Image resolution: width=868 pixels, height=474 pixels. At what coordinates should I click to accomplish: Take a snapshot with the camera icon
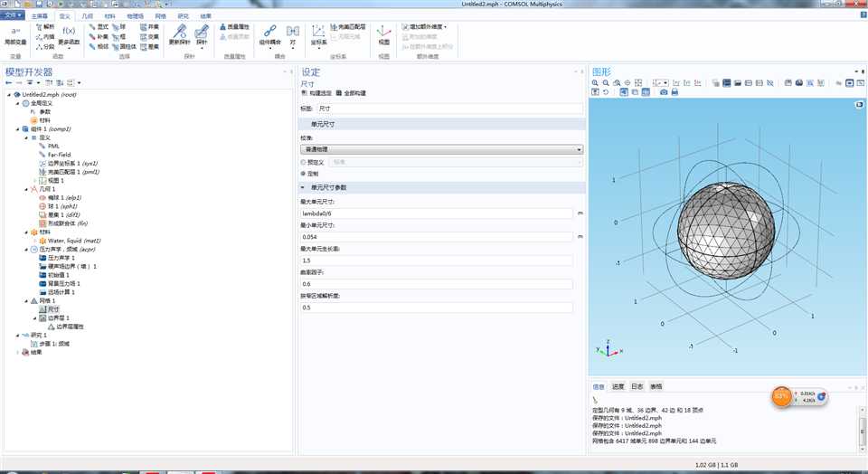[664, 92]
